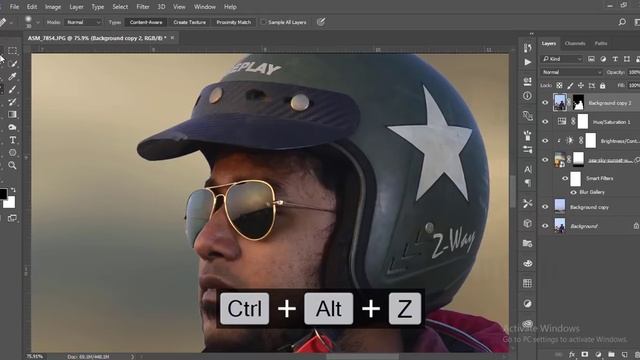This screenshot has width=640, height=360.
Task: Open the Libraries panel folder icon
Action: [x=527, y=244]
